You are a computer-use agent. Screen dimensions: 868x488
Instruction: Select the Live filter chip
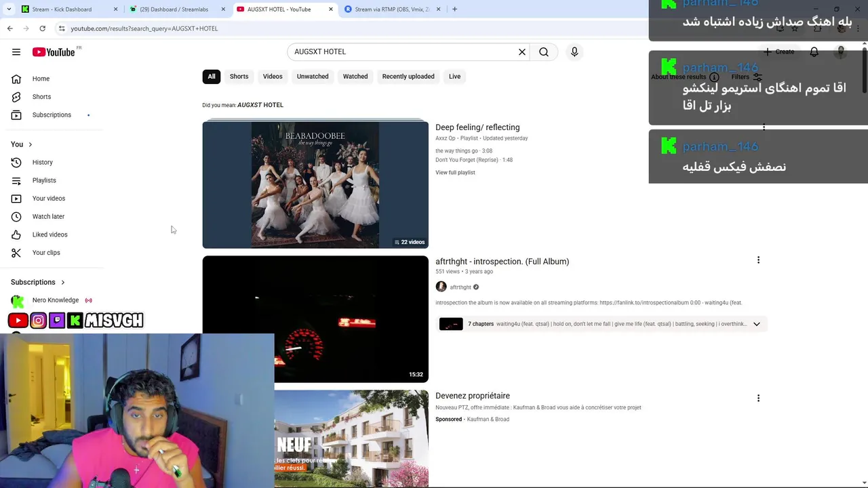pyautogui.click(x=454, y=77)
